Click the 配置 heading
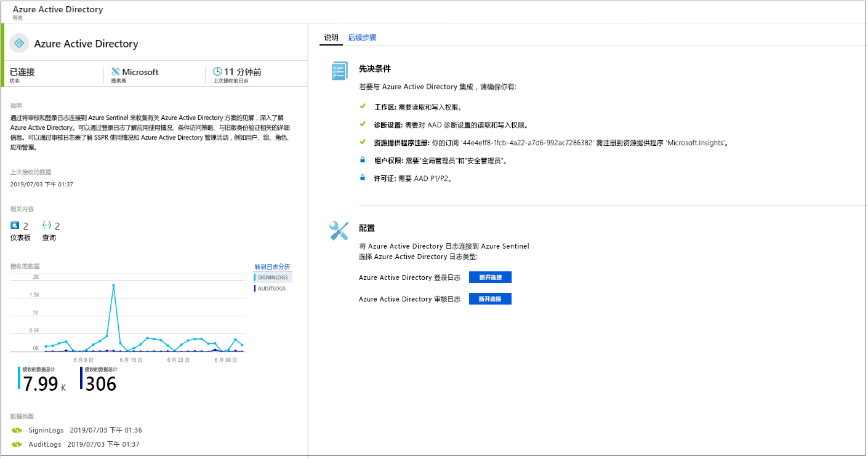Image resolution: width=868 pixels, height=459 pixels. (367, 228)
